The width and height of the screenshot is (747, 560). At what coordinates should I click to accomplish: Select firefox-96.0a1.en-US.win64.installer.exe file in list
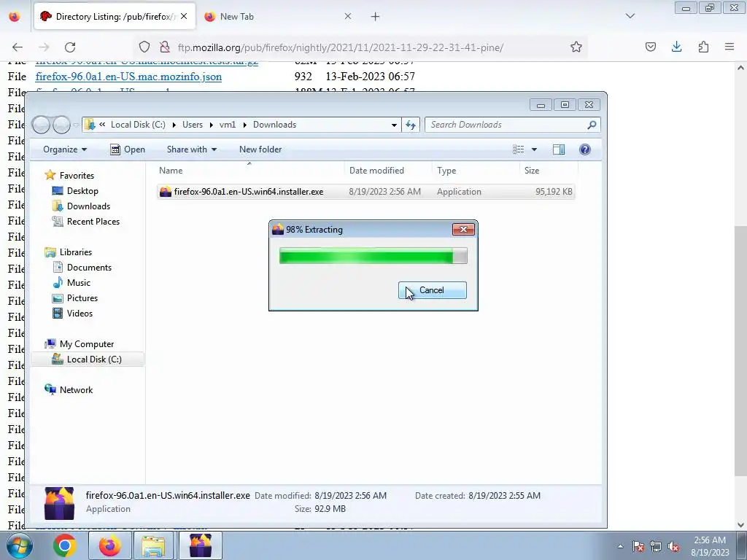click(366, 192)
